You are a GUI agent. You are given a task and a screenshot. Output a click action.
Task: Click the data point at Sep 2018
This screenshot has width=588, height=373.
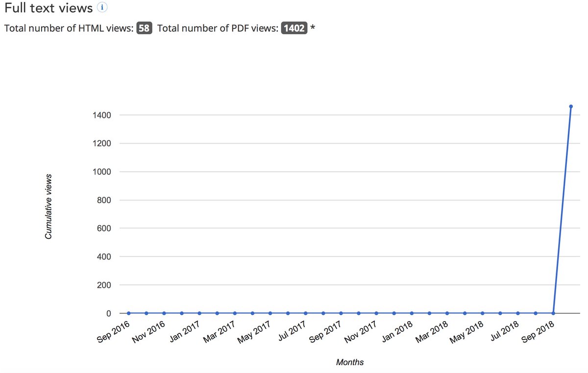(x=553, y=313)
